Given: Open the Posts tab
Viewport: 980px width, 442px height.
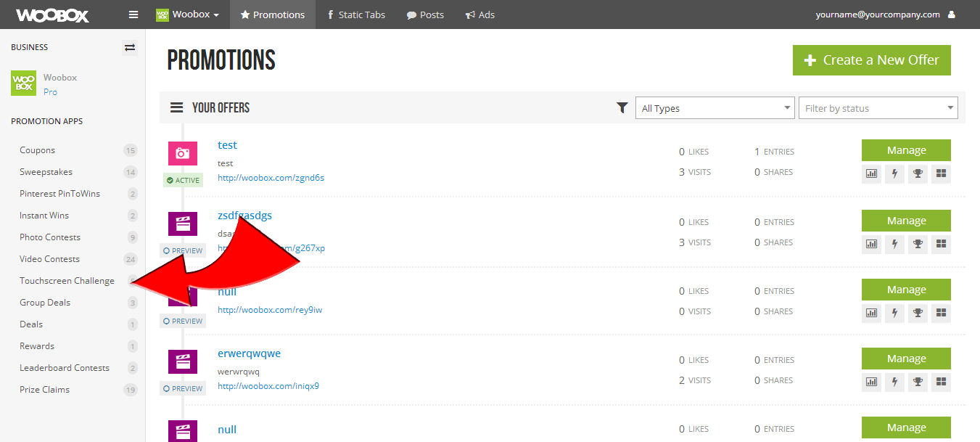Looking at the screenshot, I should point(425,15).
